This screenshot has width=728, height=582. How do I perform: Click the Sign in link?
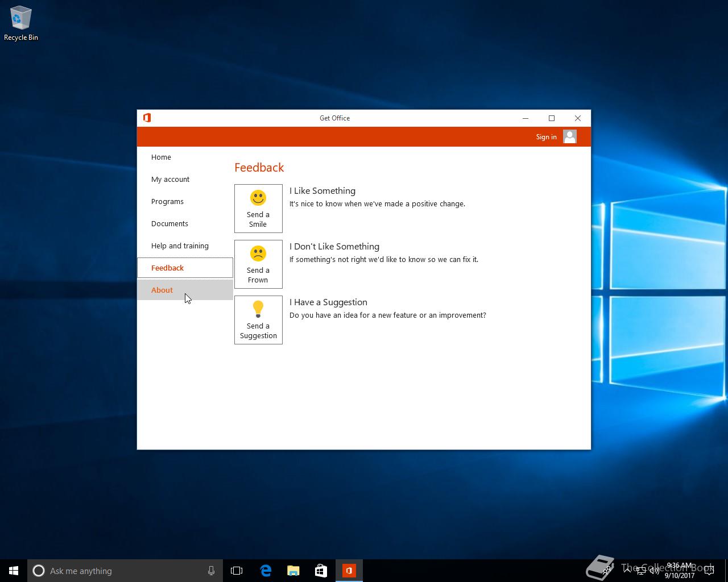tap(546, 137)
